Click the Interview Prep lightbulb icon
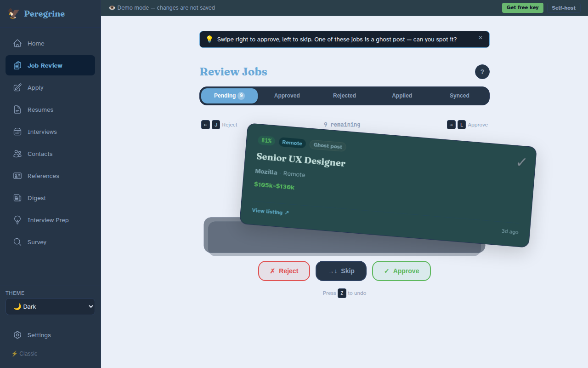588x368 pixels. point(17,220)
